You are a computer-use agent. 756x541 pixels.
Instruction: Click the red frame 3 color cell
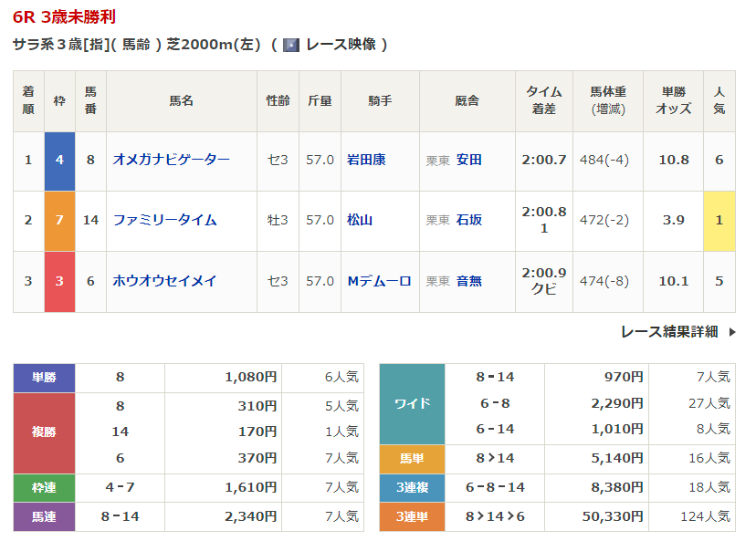(x=59, y=281)
